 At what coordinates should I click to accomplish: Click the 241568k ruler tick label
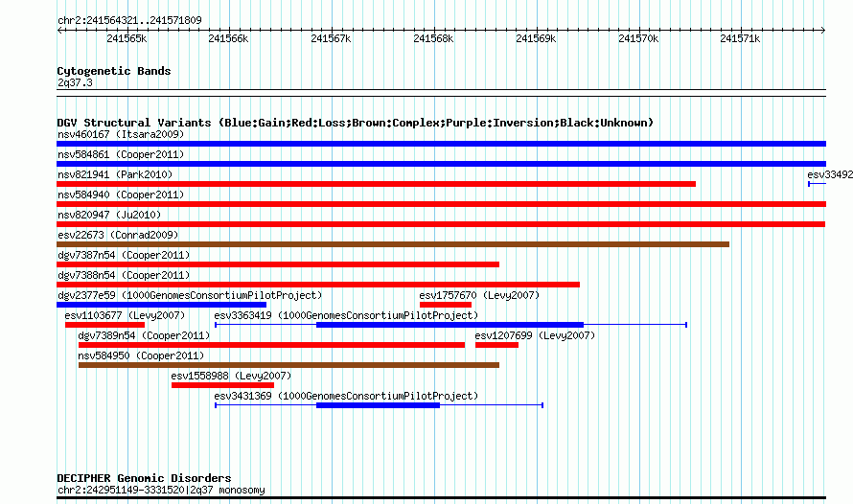pos(433,38)
